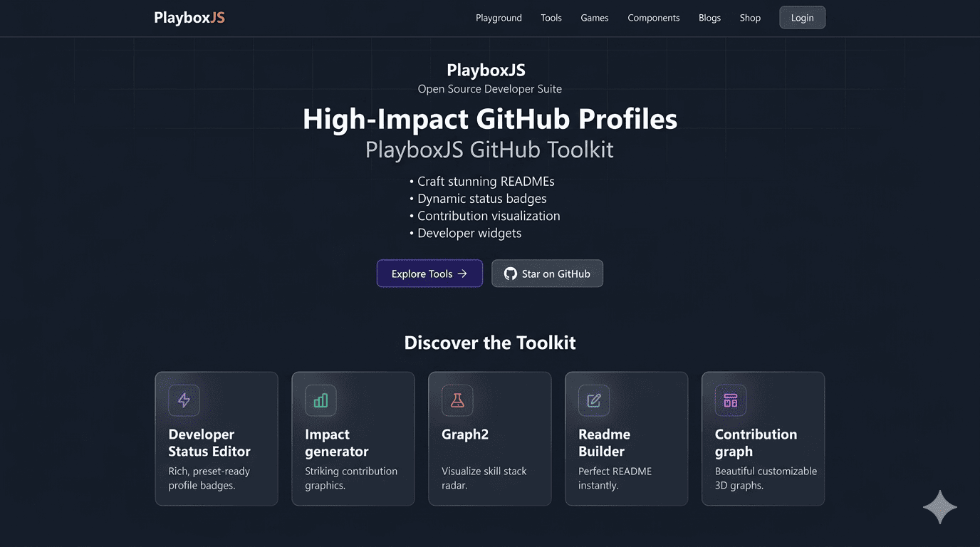
Task: Open the Graph2 flask icon
Action: coord(457,400)
